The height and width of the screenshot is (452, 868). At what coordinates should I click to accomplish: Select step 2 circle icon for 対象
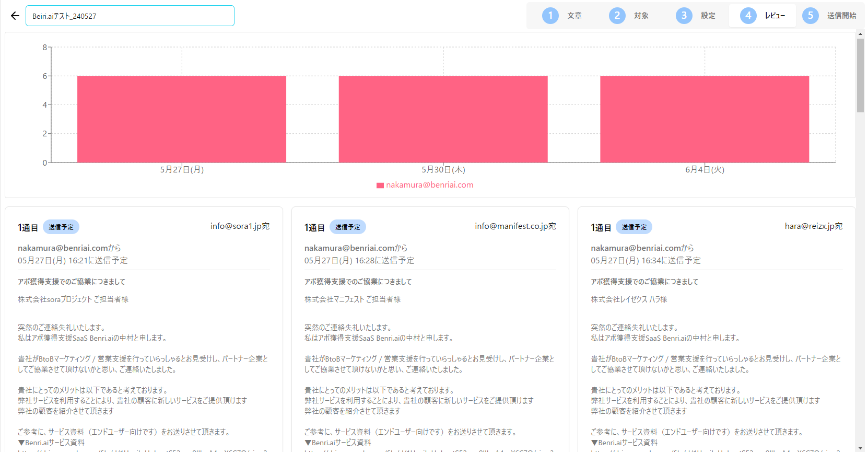(617, 16)
